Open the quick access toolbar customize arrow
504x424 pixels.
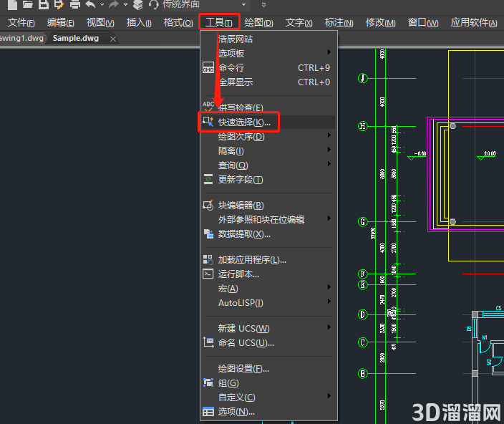pyautogui.click(x=263, y=4)
